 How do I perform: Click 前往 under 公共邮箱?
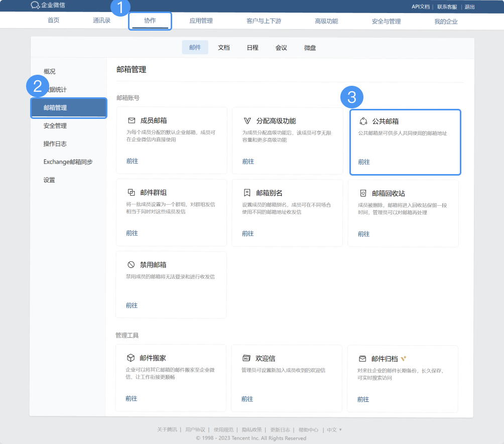[x=363, y=161]
